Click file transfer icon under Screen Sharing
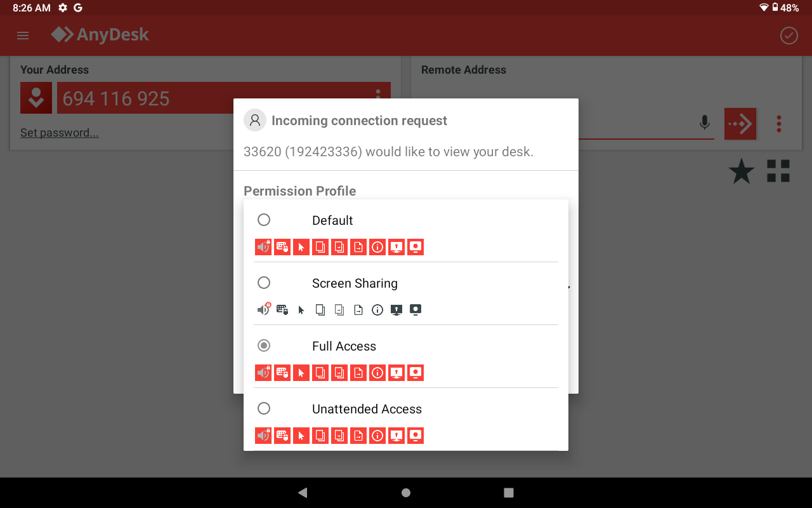The width and height of the screenshot is (812, 508). click(358, 310)
